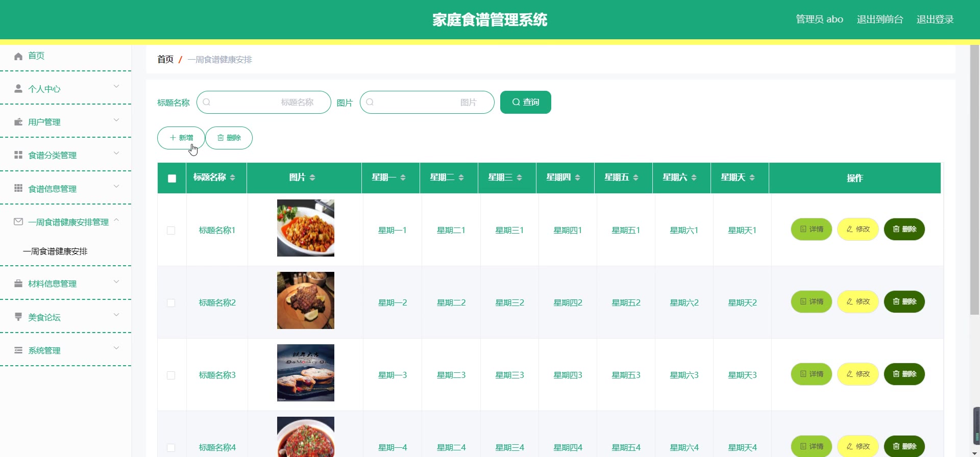Open the thumbnail image for 标题名称3
Image resolution: width=980 pixels, height=457 pixels.
306,373
